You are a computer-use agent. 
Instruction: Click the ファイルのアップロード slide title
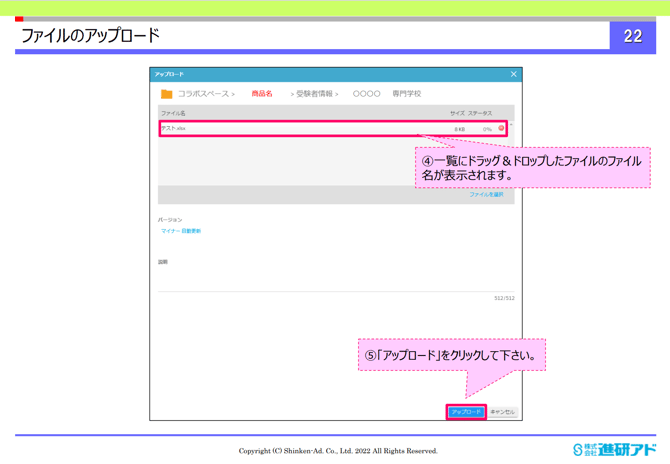(90, 35)
